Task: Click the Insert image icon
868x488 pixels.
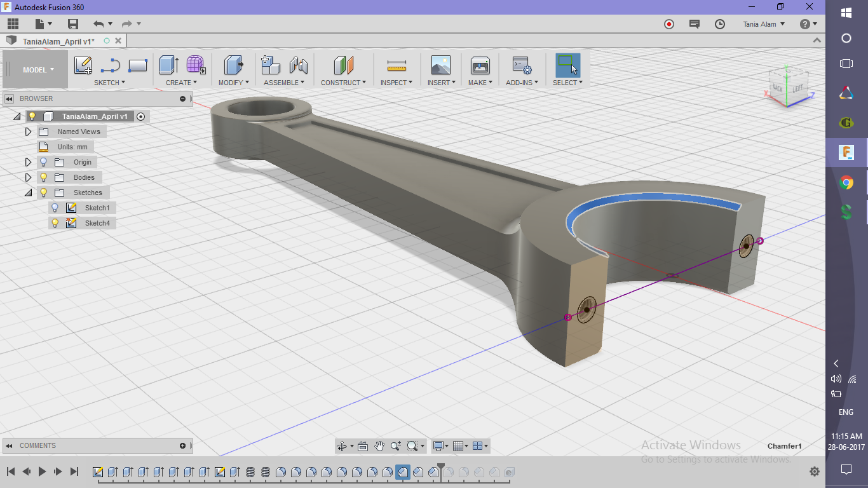Action: coord(440,65)
